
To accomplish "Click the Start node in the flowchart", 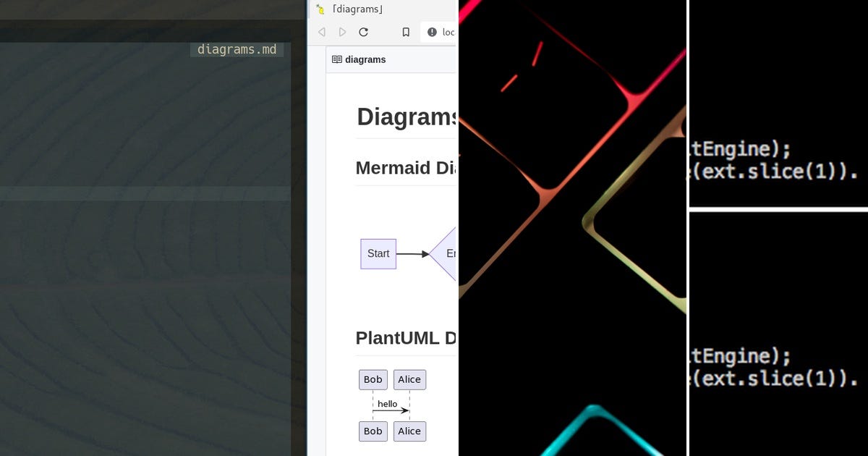I will point(378,253).
